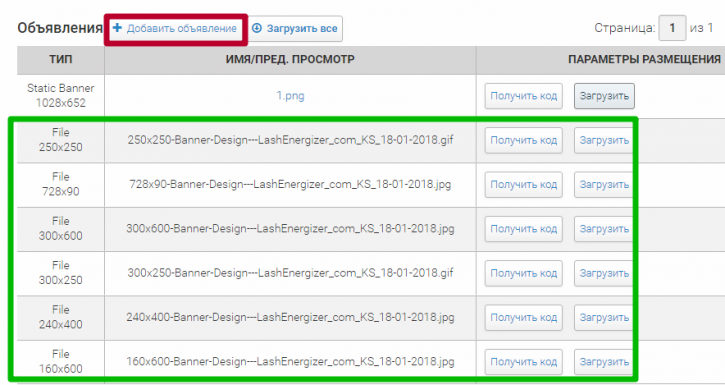
Task: Click the Добавить объявление button label
Action: (182, 28)
